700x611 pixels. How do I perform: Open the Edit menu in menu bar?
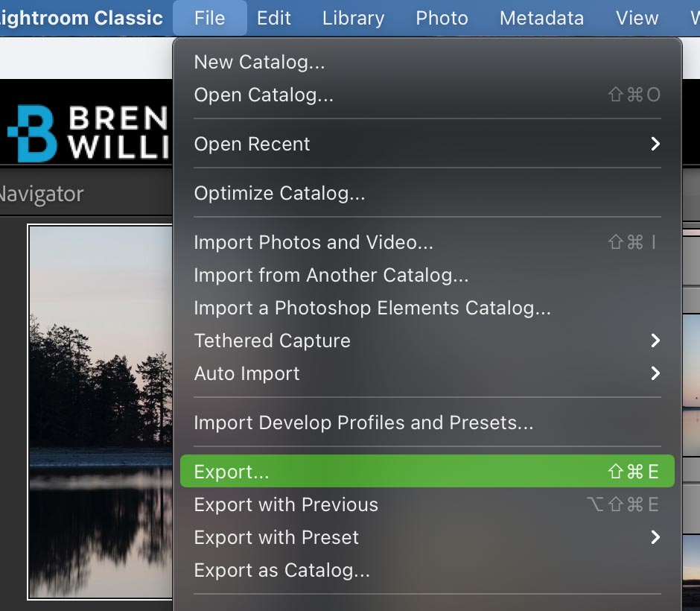[x=273, y=19]
